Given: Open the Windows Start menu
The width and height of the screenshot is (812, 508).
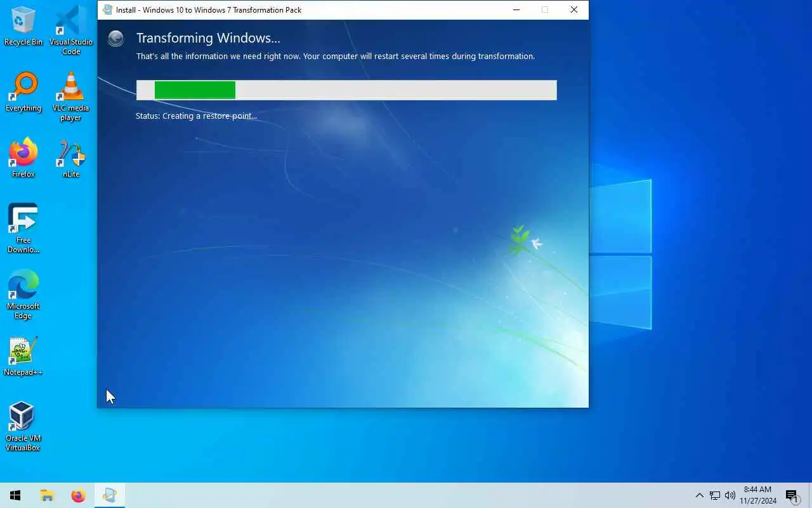Looking at the screenshot, I should click(x=15, y=495).
